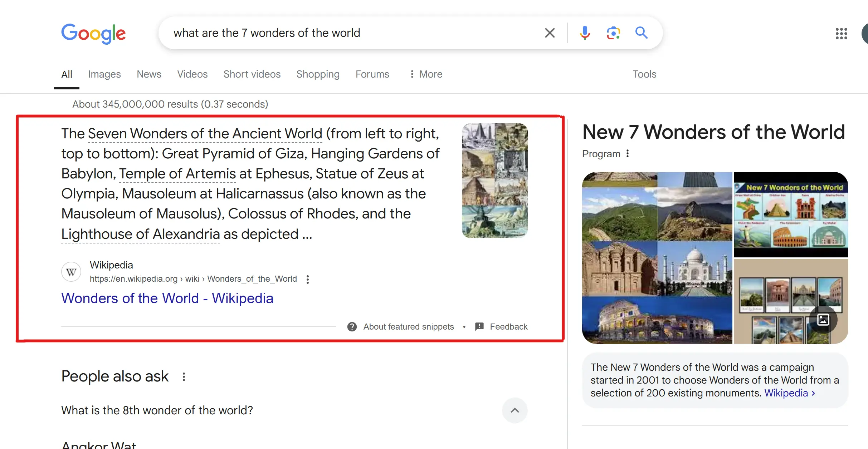Switch to the Images tab
Viewport: 868px width, 449px height.
[104, 74]
